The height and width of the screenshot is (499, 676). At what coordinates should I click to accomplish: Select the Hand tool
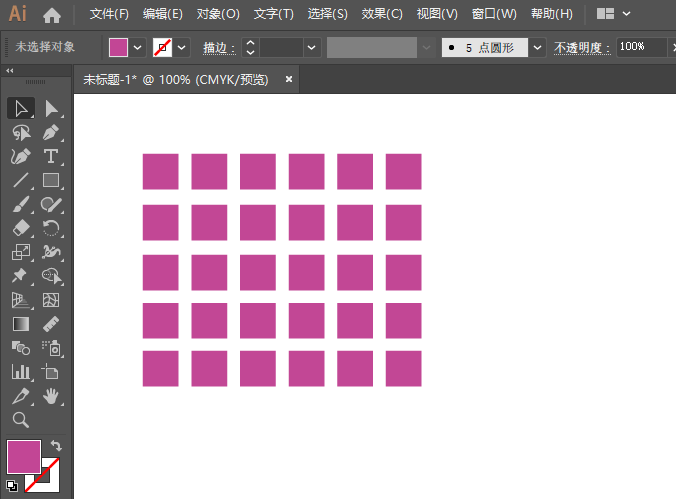click(52, 397)
